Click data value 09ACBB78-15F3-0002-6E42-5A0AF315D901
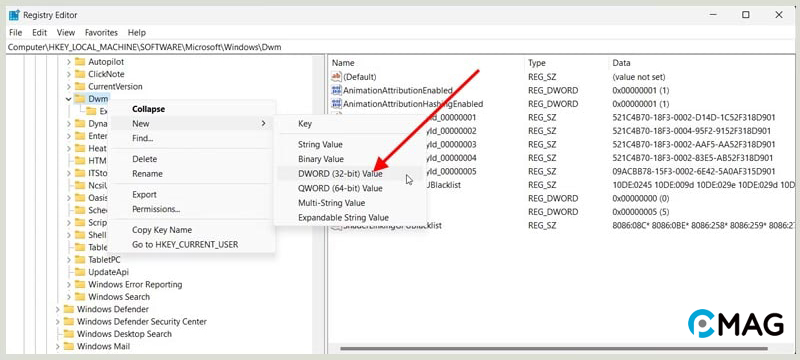 [x=694, y=171]
